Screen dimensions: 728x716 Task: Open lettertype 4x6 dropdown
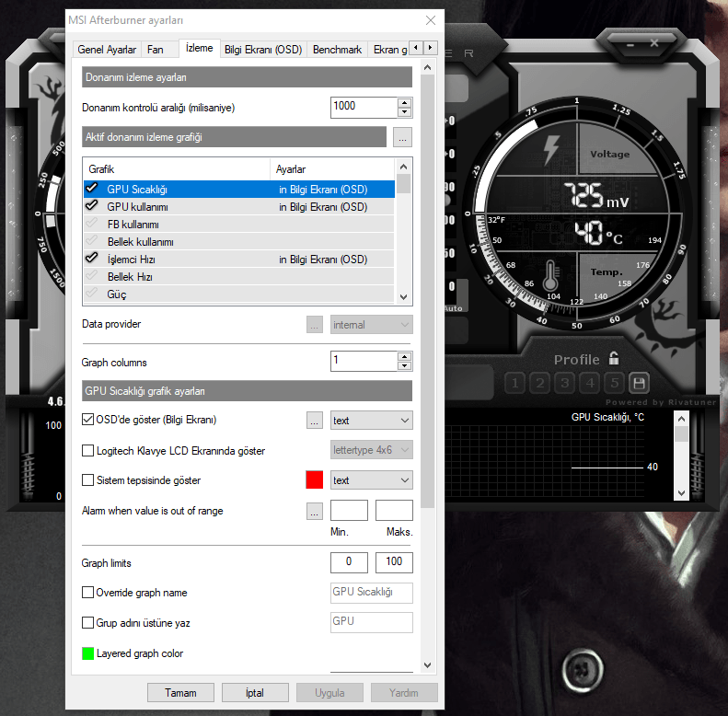click(372, 450)
